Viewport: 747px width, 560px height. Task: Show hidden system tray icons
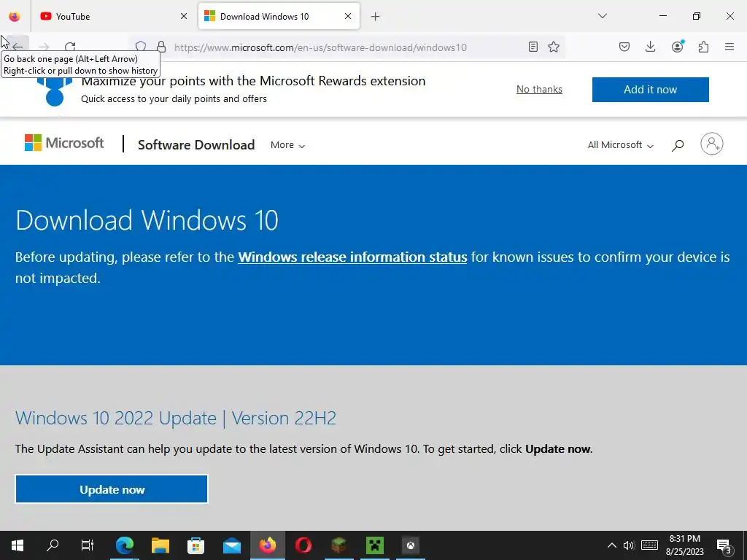[612, 545]
